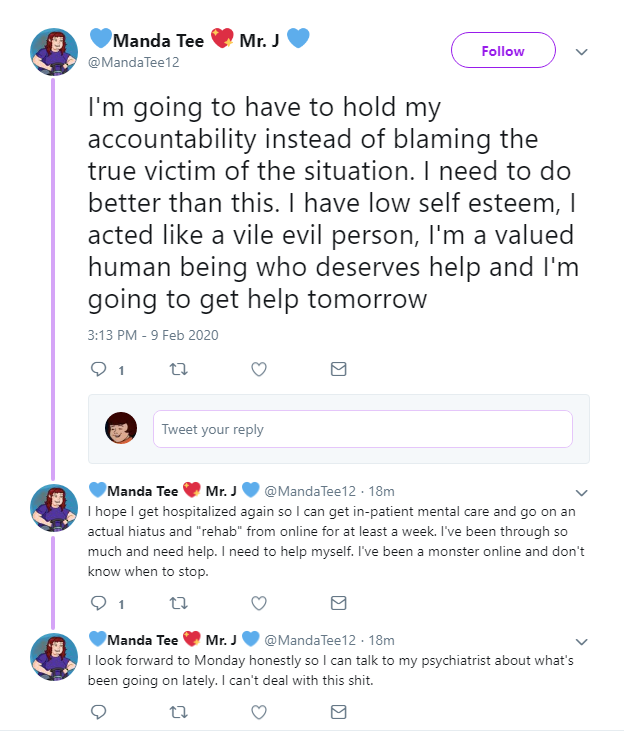Screen dimensions: 624x731
Task: Open main tweet's more options chevron
Action: 582,52
